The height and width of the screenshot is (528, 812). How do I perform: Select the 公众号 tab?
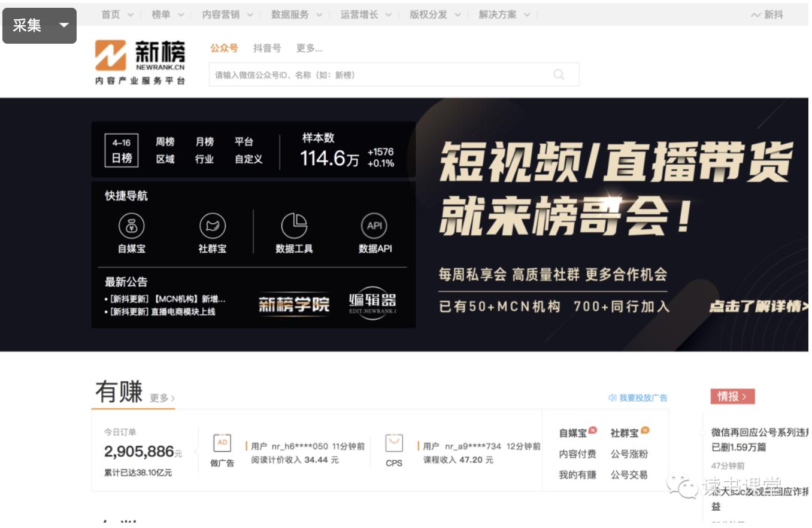[224, 48]
